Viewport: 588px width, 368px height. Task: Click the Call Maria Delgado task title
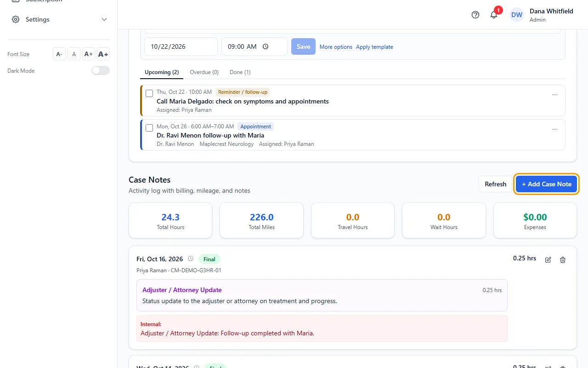click(x=243, y=101)
